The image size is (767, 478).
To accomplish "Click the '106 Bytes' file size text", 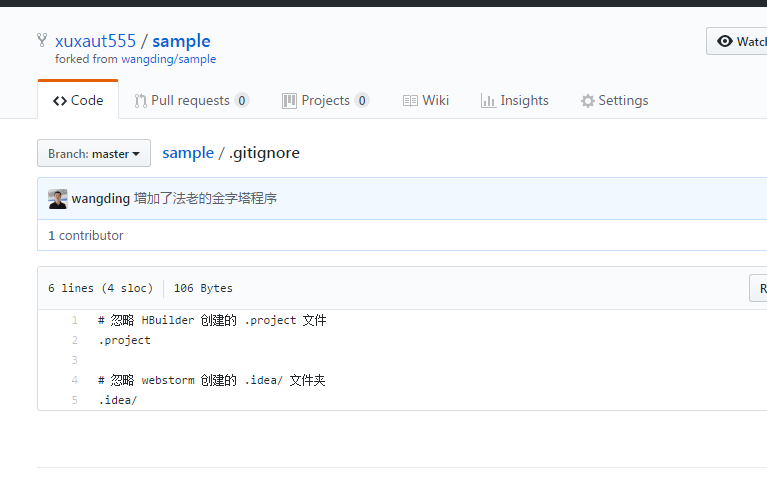I will [x=203, y=288].
